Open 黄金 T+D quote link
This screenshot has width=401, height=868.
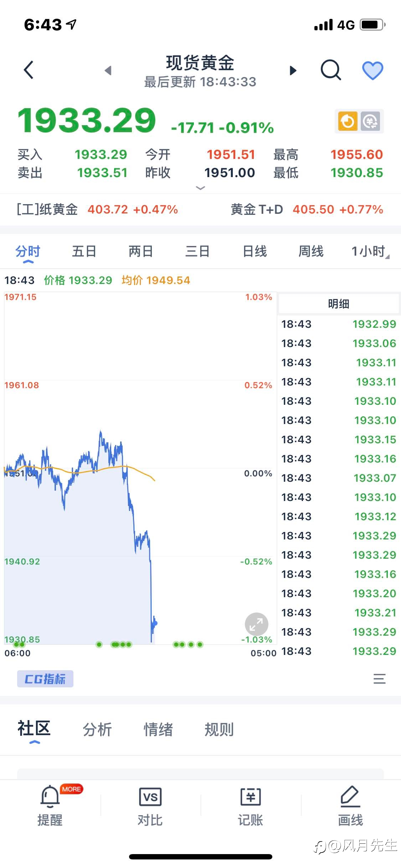[x=307, y=210]
